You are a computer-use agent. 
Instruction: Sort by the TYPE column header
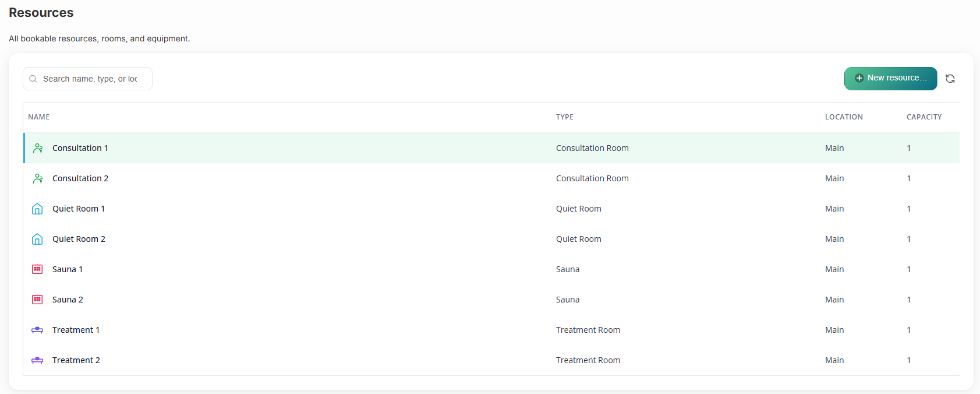tap(565, 117)
